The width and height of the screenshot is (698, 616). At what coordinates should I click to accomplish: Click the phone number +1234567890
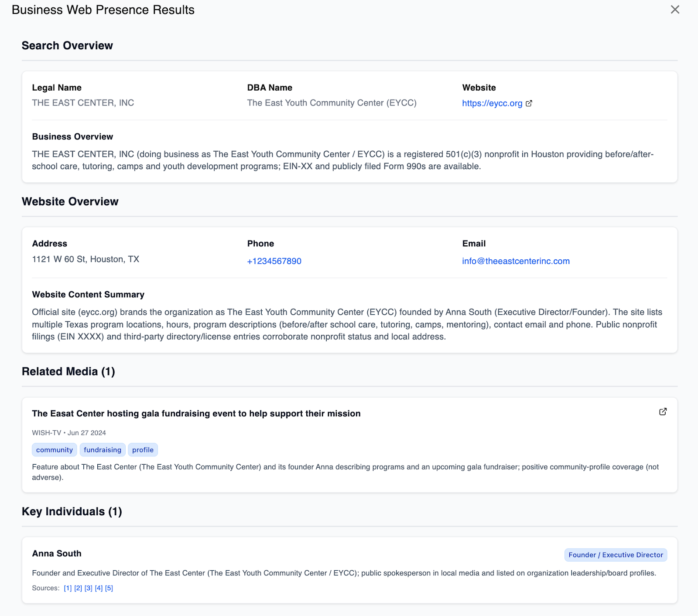pyautogui.click(x=274, y=261)
